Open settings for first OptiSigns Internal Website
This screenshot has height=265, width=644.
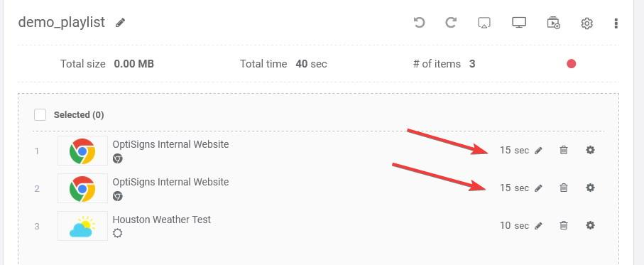click(x=590, y=150)
